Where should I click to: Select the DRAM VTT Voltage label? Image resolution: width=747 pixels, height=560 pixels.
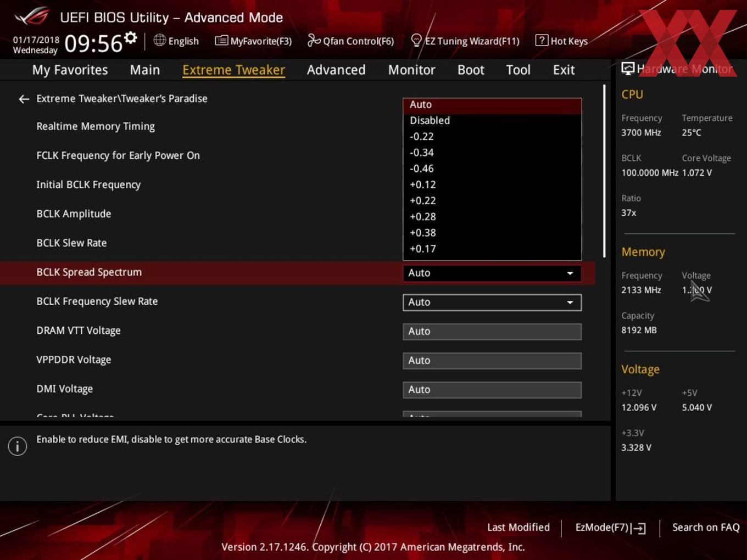[x=79, y=331]
